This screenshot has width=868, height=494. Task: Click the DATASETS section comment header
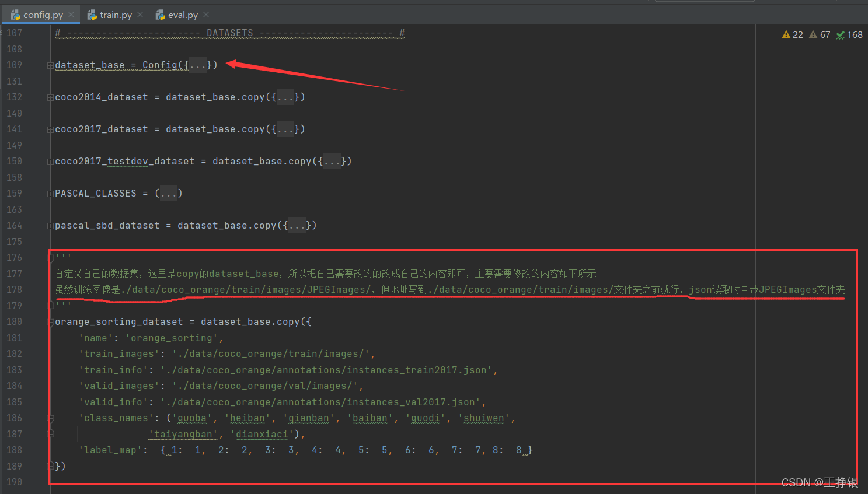coord(230,33)
